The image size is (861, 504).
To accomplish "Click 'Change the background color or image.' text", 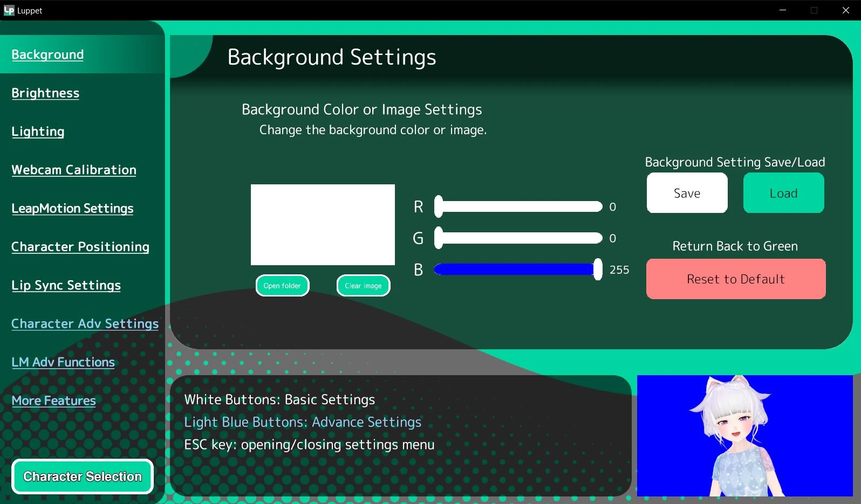I will pyautogui.click(x=373, y=130).
